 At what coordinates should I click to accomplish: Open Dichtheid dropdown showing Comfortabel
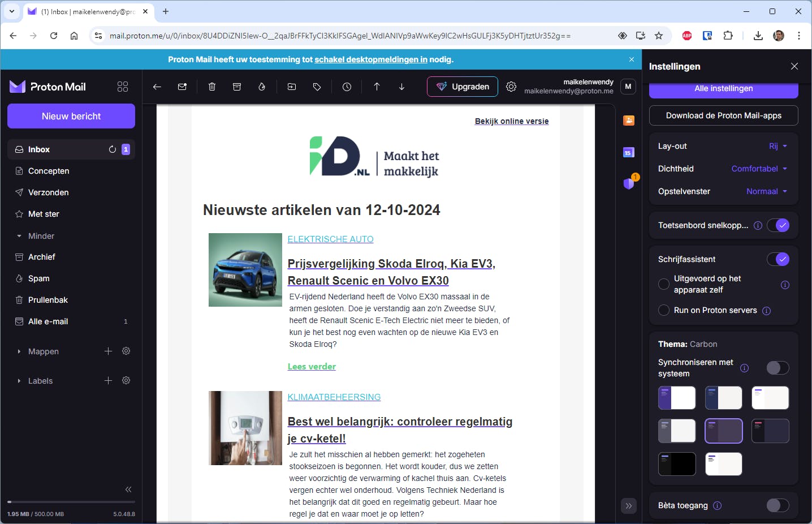[759, 169]
